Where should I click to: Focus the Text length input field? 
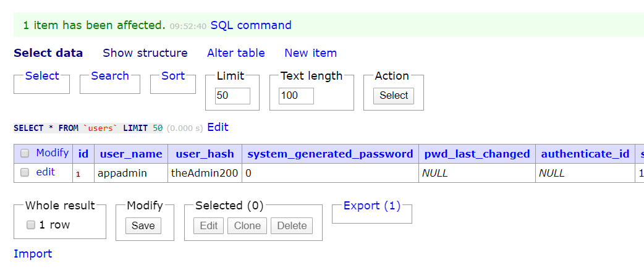coord(296,96)
